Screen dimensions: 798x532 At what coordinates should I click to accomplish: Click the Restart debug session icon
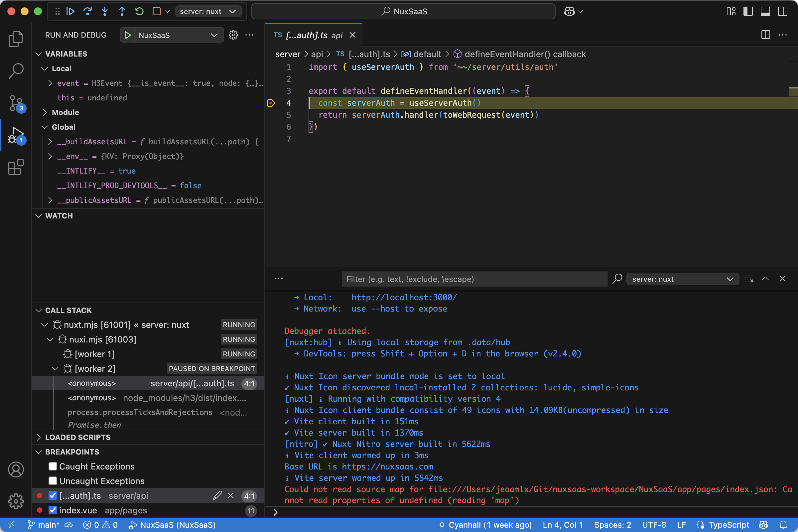click(139, 11)
